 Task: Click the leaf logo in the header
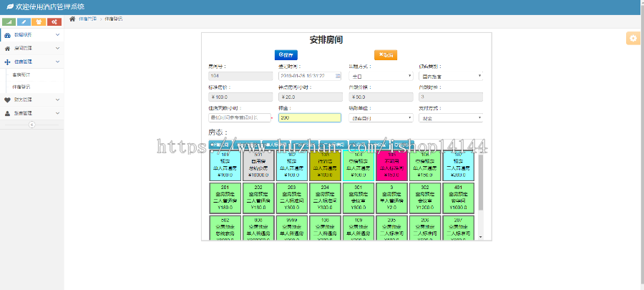(x=10, y=7)
